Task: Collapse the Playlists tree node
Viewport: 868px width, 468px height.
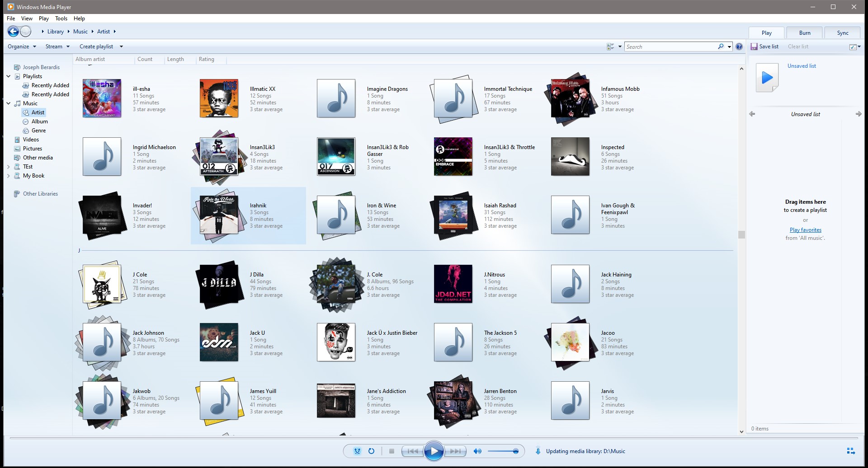Action: coord(8,76)
